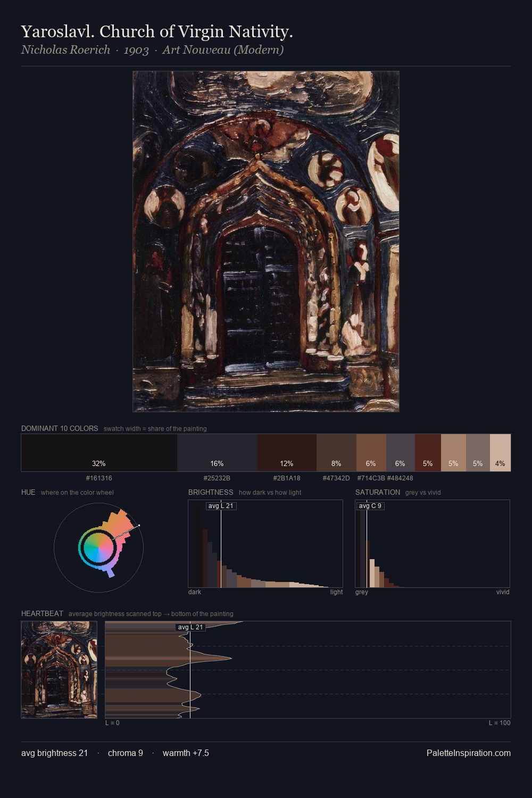Select the 4% pale beige swatch
The height and width of the screenshot is (798, 532).
tap(500, 453)
